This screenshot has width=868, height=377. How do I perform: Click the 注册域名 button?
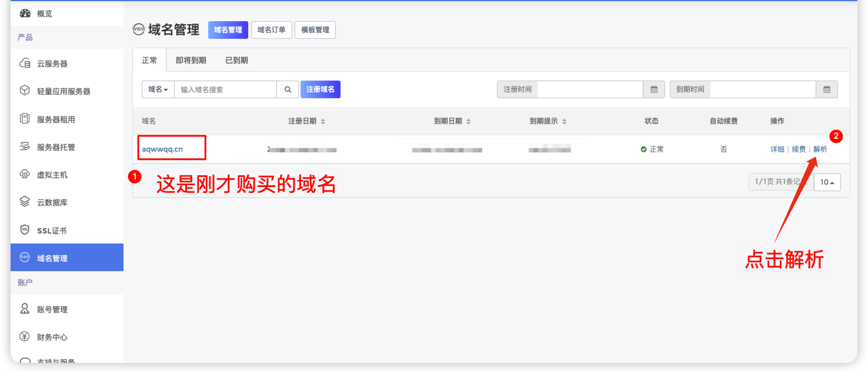pyautogui.click(x=320, y=89)
